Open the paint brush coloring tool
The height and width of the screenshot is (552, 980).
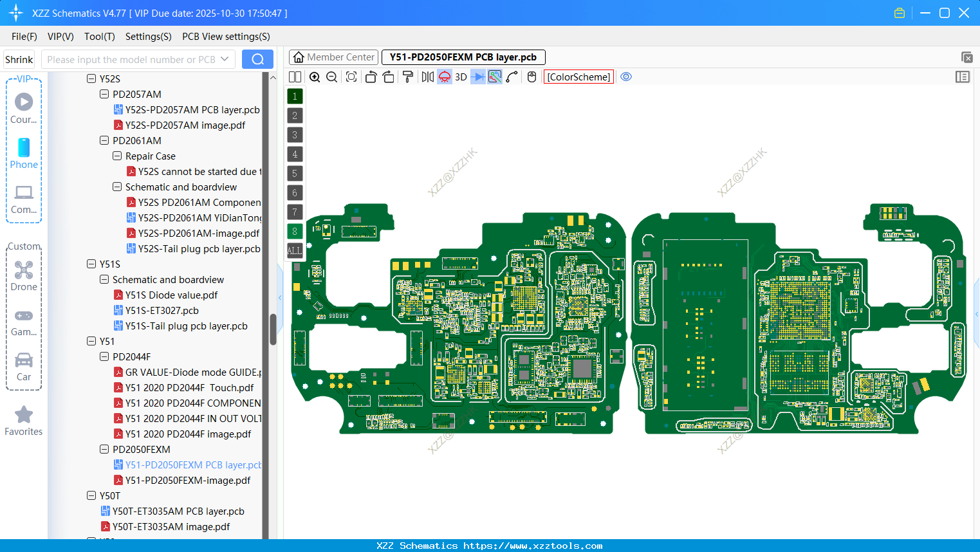click(x=409, y=77)
